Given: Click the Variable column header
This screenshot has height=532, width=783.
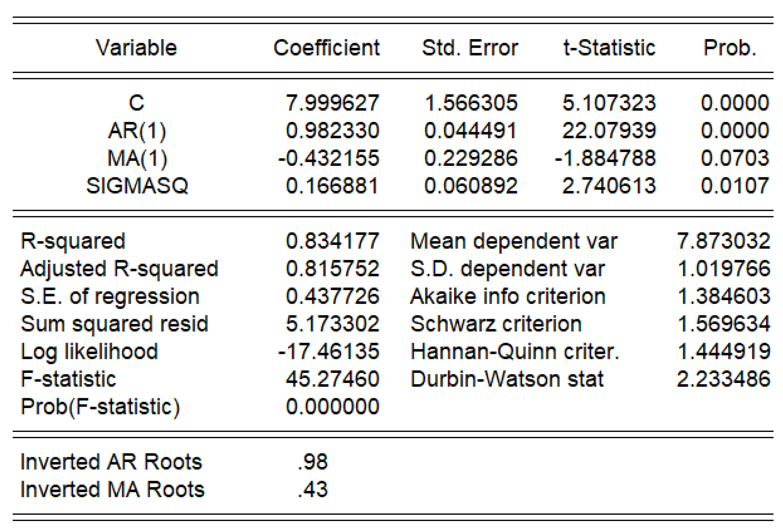Looking at the screenshot, I should (x=136, y=47).
